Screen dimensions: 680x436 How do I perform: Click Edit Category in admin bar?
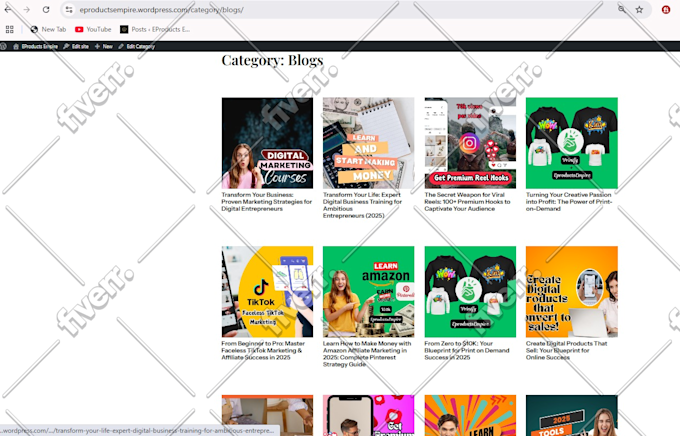(137, 46)
